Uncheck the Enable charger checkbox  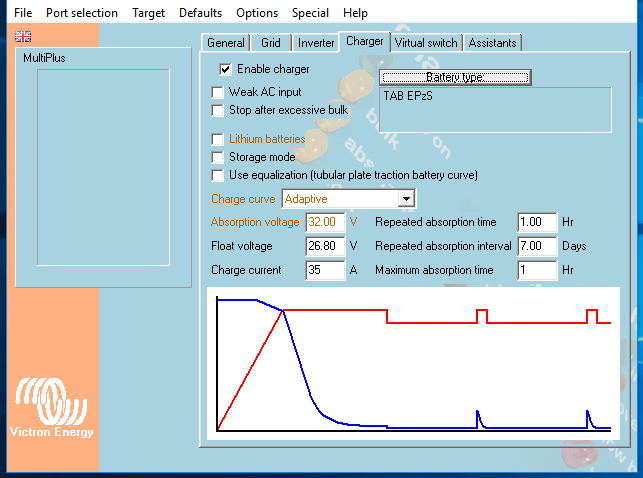(225, 69)
